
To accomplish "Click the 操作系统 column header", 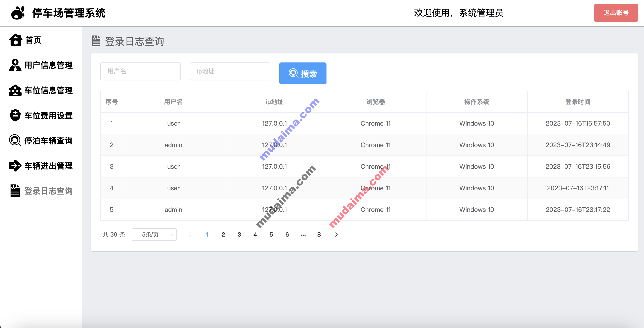I will point(477,102).
